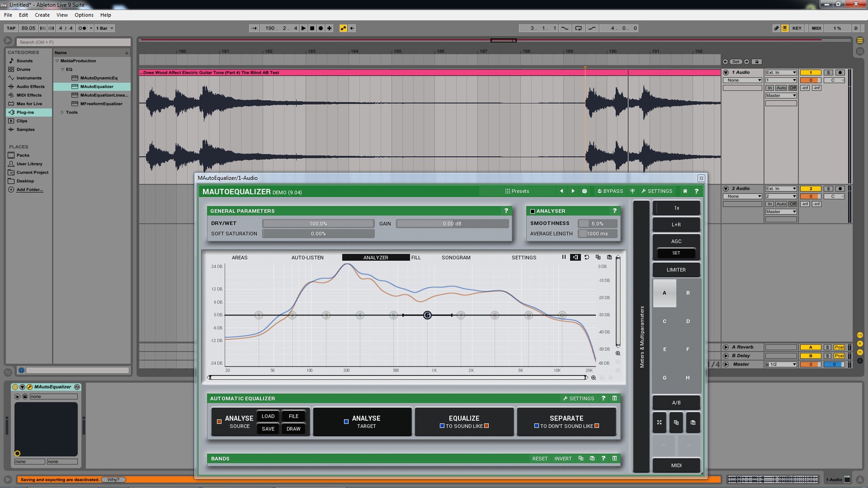Open the Create menu
The image size is (868, 488).
point(42,15)
